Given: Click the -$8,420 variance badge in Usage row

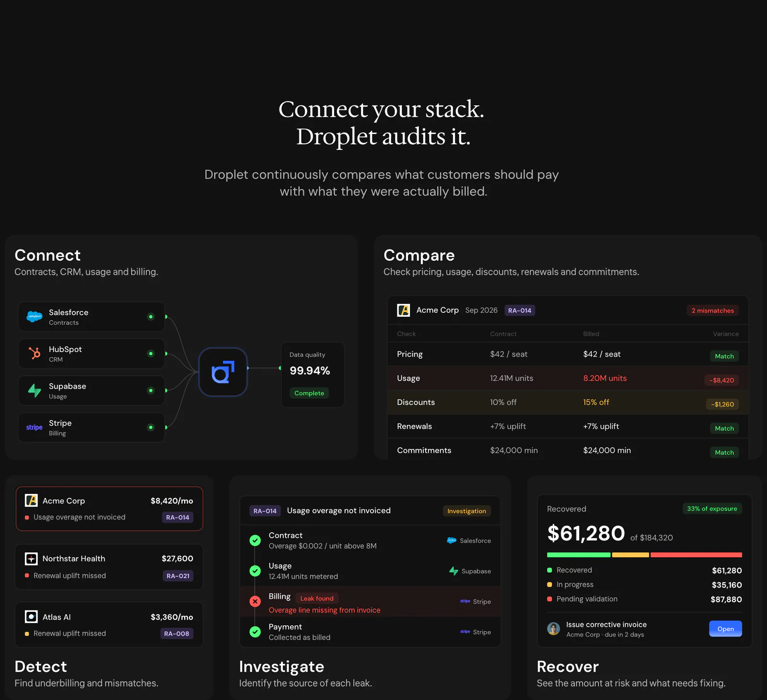Looking at the screenshot, I should click(x=721, y=380).
